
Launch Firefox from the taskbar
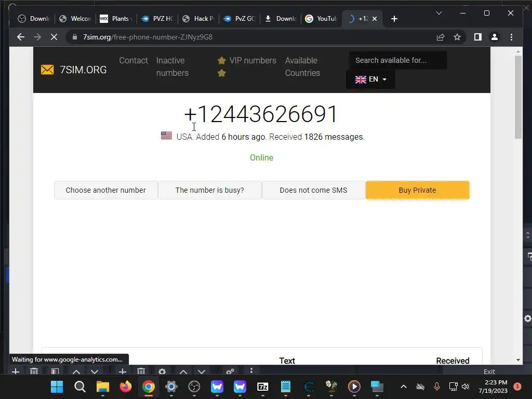coord(126,387)
